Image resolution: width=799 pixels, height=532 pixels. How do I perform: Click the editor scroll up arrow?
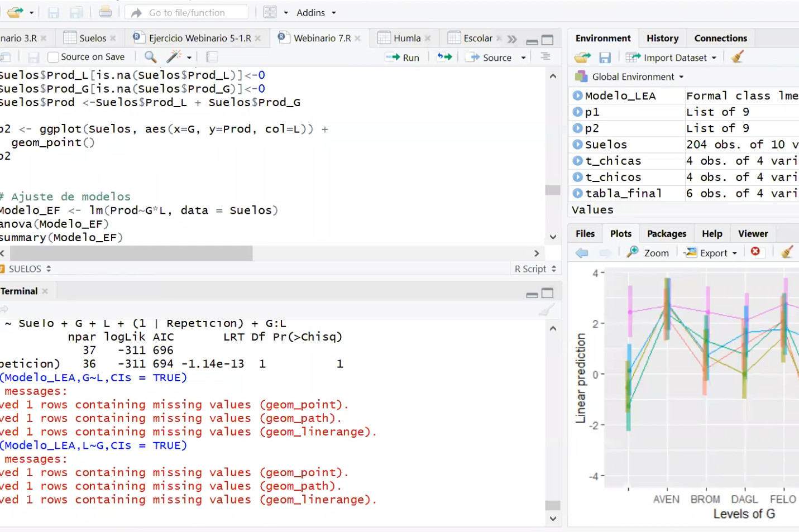click(x=553, y=76)
